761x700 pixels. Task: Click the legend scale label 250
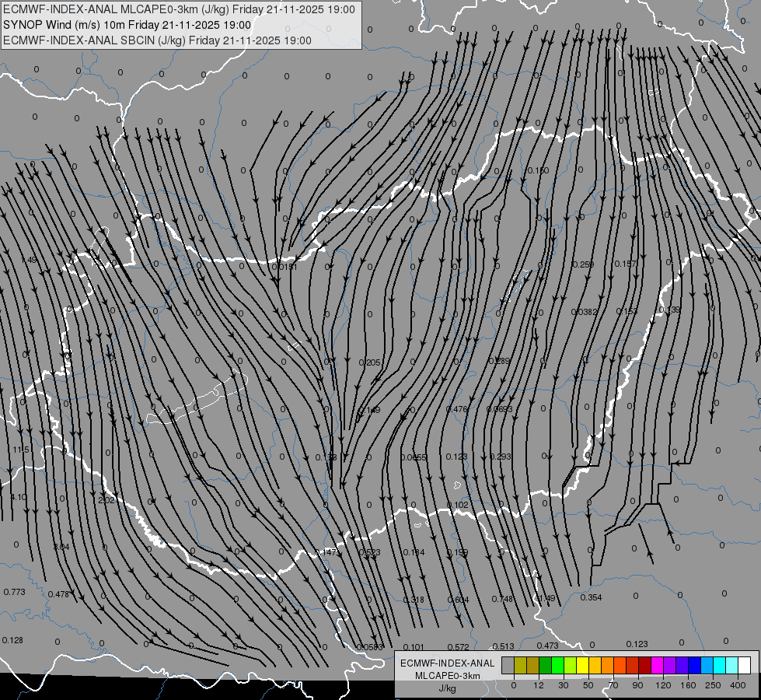713,685
